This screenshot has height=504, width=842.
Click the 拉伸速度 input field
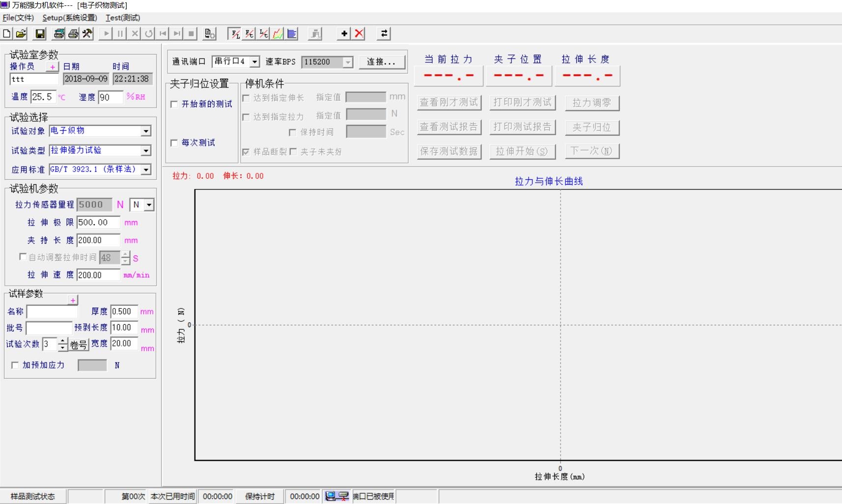(98, 275)
